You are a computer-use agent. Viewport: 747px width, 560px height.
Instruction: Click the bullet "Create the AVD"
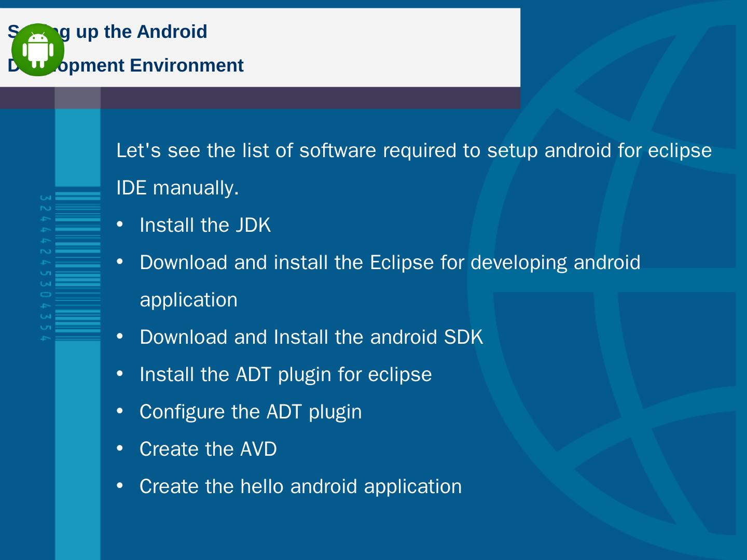pyautogui.click(x=208, y=449)
